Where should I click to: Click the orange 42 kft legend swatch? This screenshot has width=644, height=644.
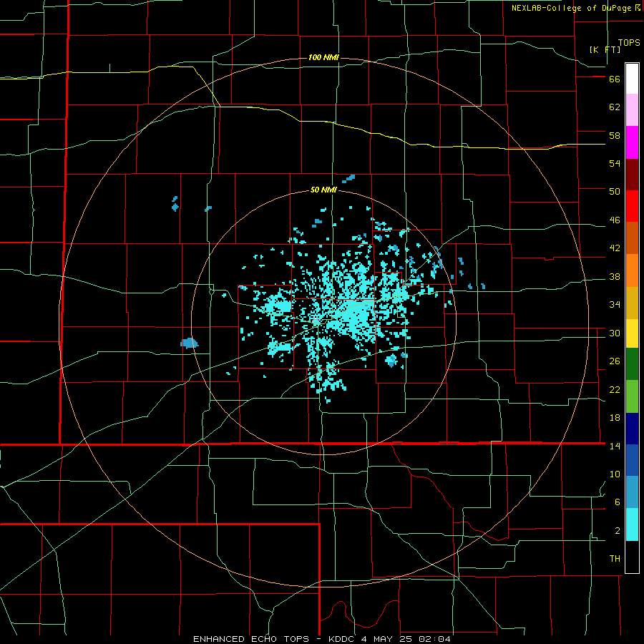pos(632,270)
